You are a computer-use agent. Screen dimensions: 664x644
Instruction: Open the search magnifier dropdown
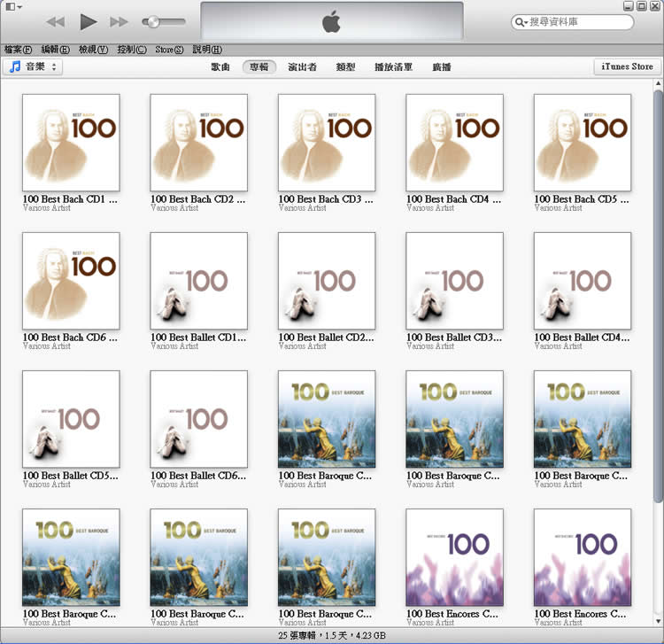[x=521, y=22]
